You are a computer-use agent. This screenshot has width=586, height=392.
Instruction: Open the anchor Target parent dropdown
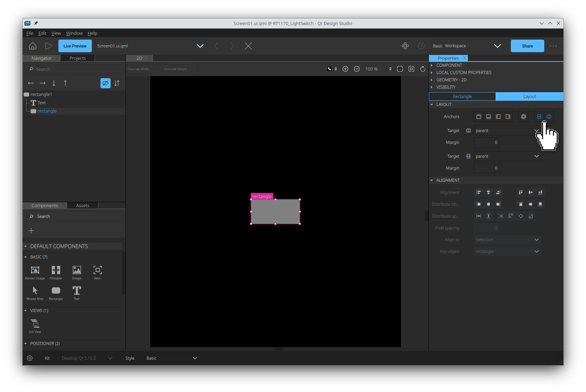point(537,130)
